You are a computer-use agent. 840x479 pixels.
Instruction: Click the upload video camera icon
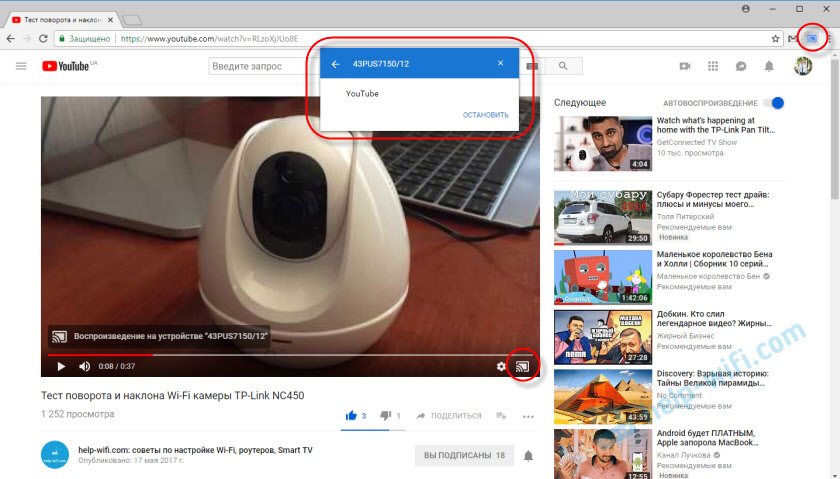pos(685,66)
